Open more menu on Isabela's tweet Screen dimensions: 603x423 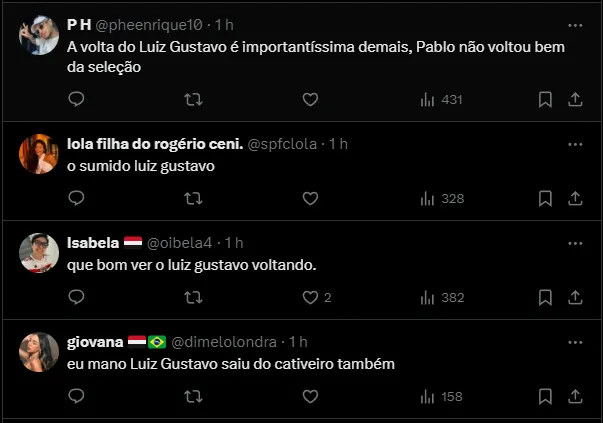(x=575, y=242)
